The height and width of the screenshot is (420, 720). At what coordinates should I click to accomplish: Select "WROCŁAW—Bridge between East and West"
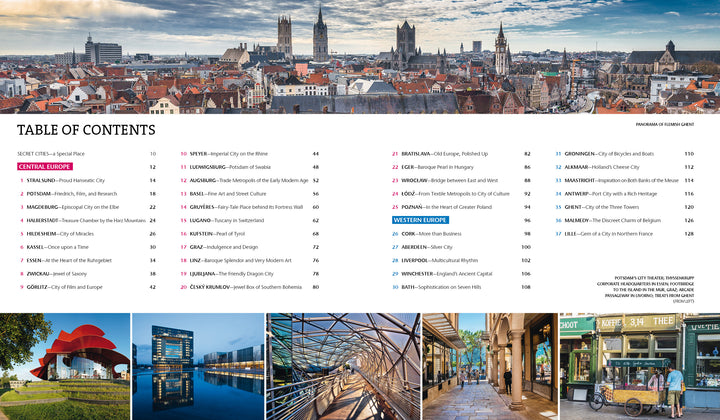tap(450, 180)
